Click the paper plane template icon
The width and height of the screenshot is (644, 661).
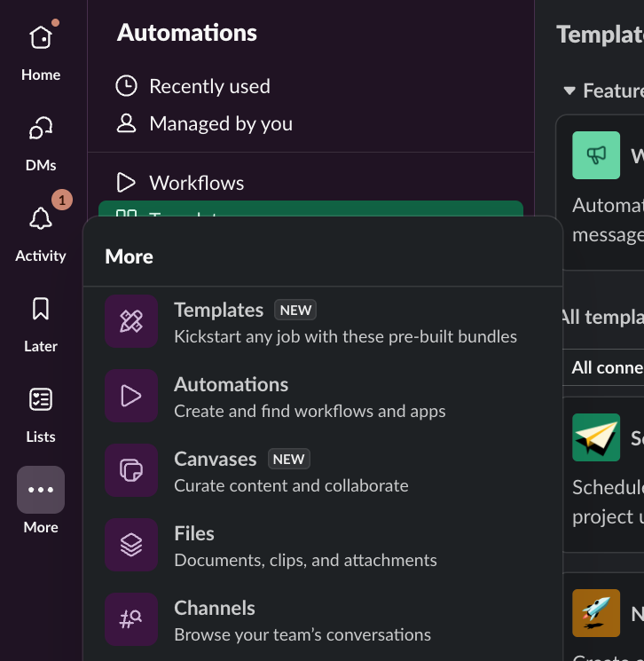click(596, 437)
